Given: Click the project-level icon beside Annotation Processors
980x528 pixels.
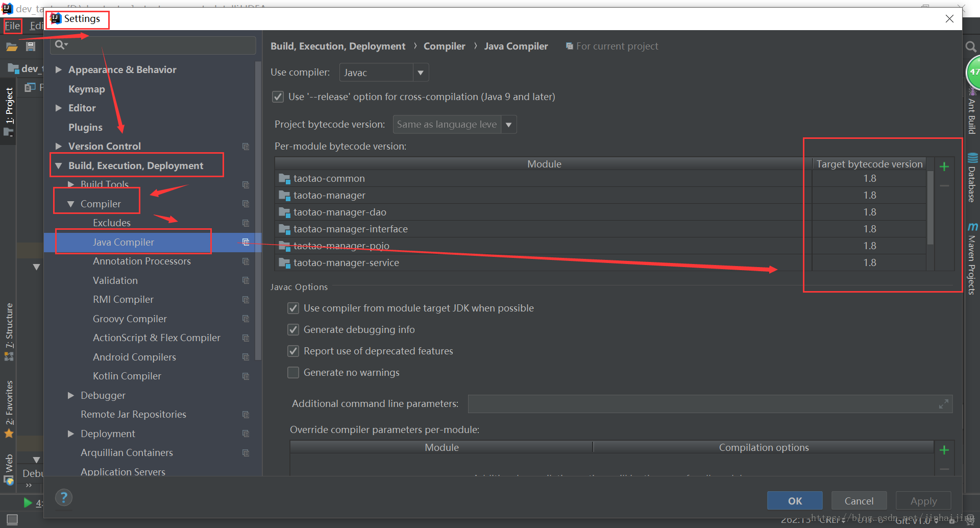Looking at the screenshot, I should [246, 261].
